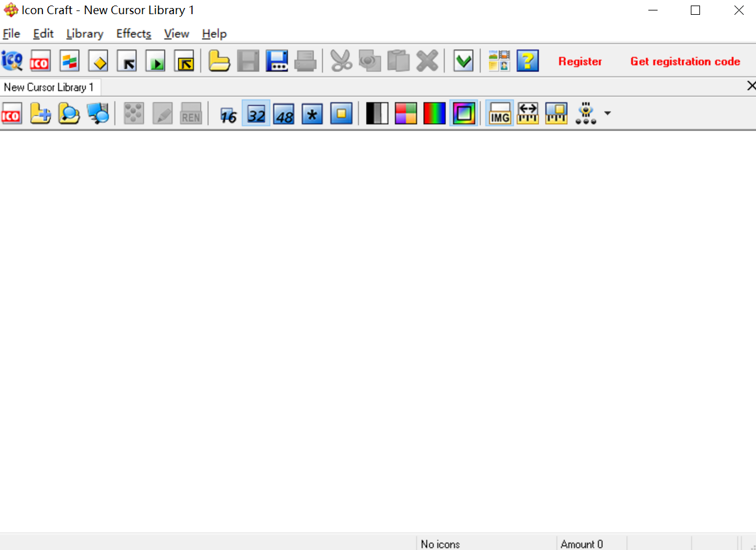Click the add folder with plus icon
Screen dimensions: 756x550
pyautogui.click(x=41, y=114)
